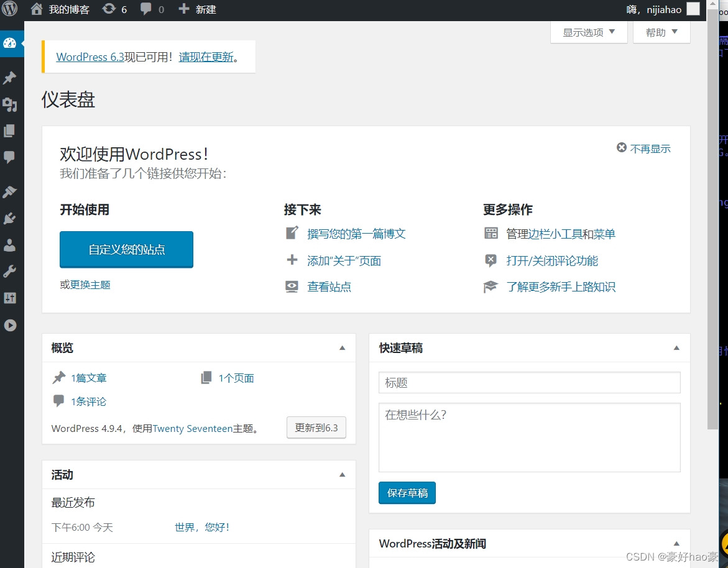Screen dimensions: 728x568
Task: Open the 添加"关于"页面 link
Action: pyautogui.click(x=344, y=261)
